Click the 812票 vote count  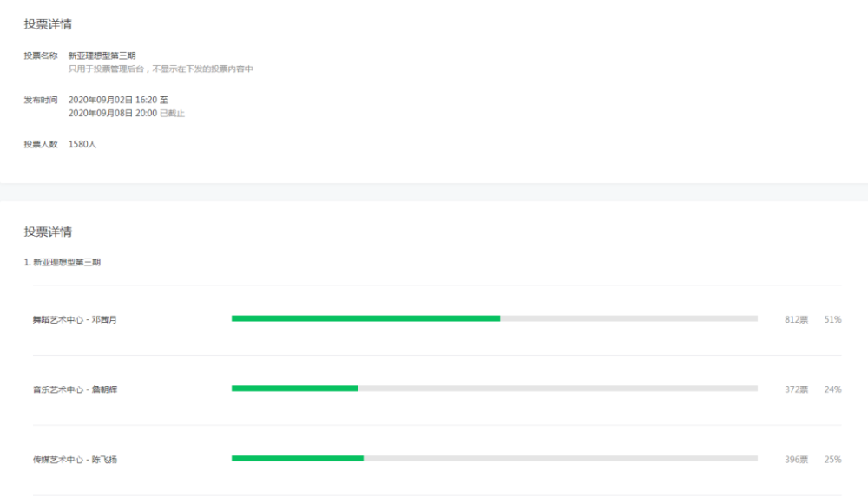(796, 319)
